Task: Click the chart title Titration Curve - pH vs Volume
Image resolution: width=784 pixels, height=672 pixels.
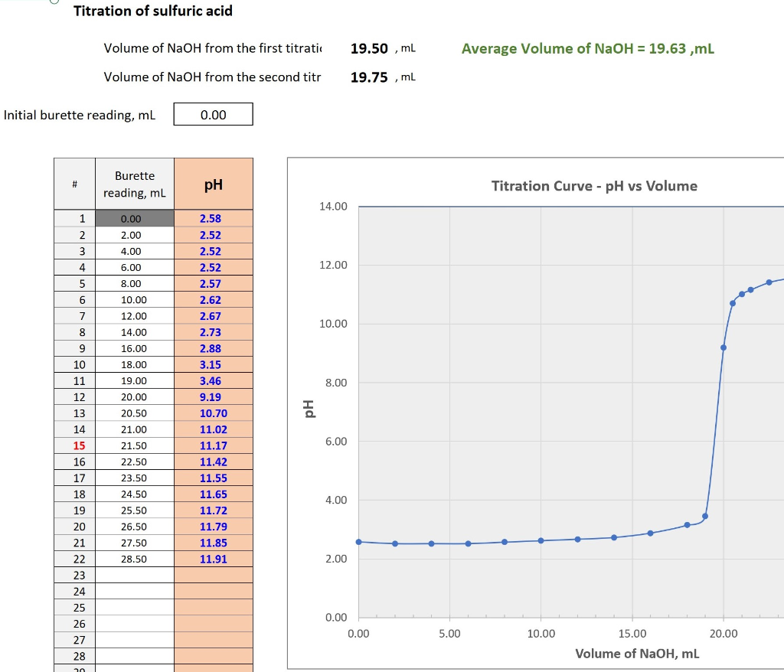Action: 593,185
